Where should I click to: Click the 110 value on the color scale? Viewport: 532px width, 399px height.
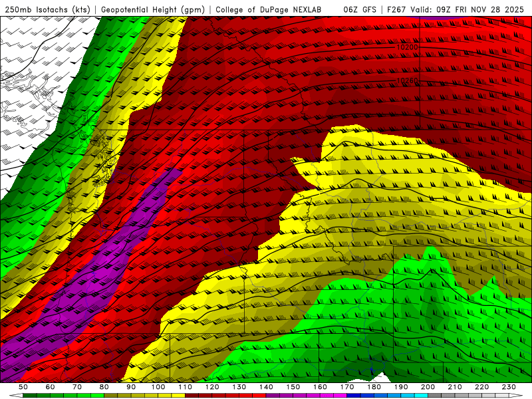pos(186,387)
